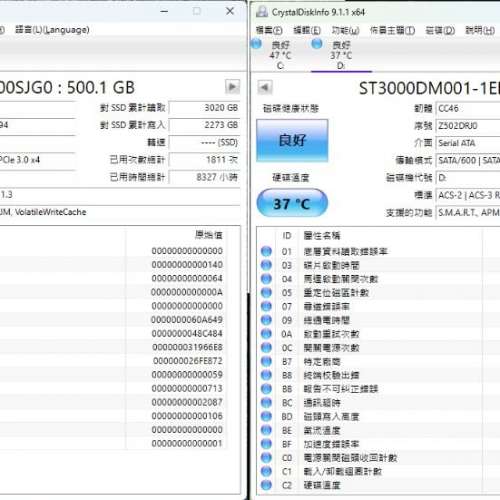
Task: Click the total host writes value 2273 GB
Action: point(204,125)
